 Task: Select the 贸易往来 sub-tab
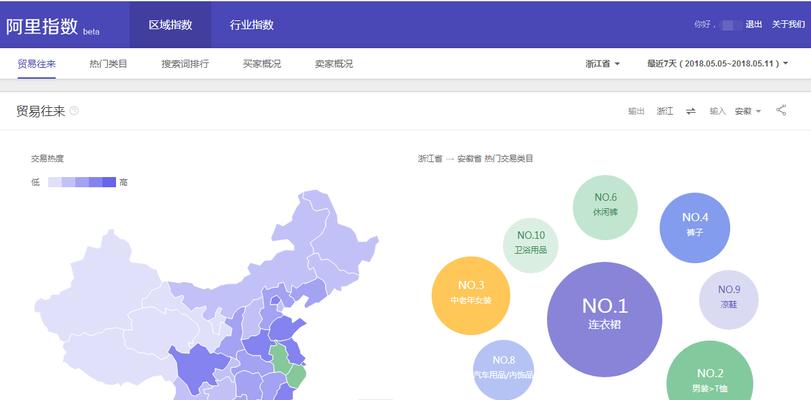36,64
